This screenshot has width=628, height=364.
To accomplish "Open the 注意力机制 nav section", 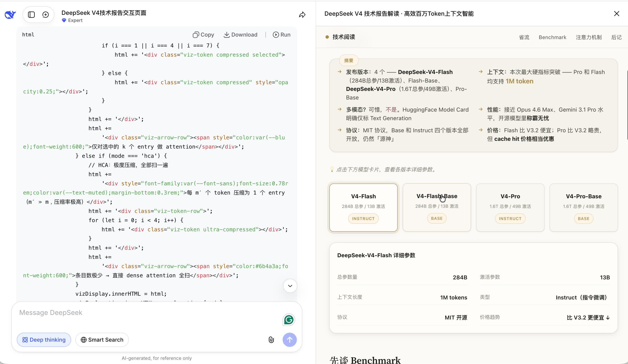I will 589,37.
